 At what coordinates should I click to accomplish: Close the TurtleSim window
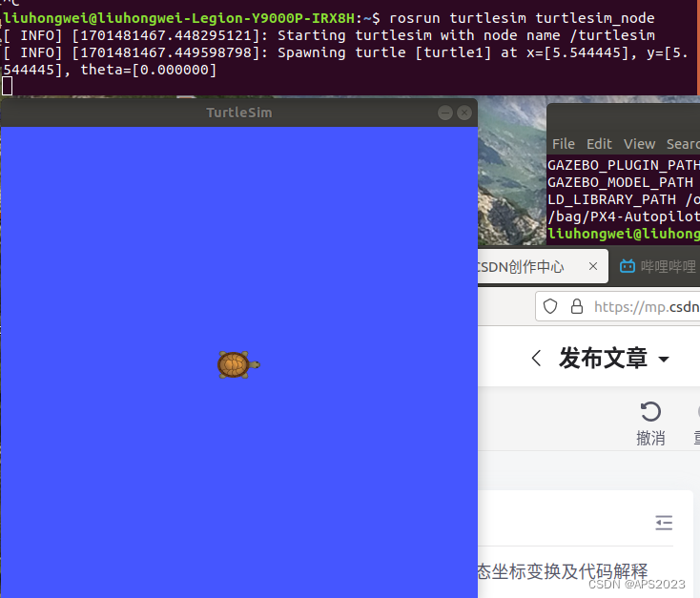pyautogui.click(x=464, y=113)
